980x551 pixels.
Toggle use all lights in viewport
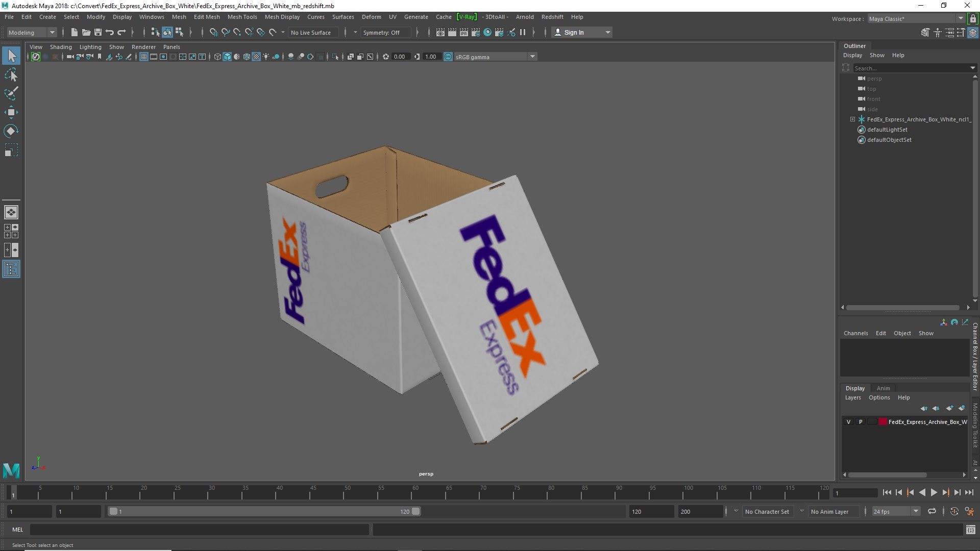coord(266,57)
